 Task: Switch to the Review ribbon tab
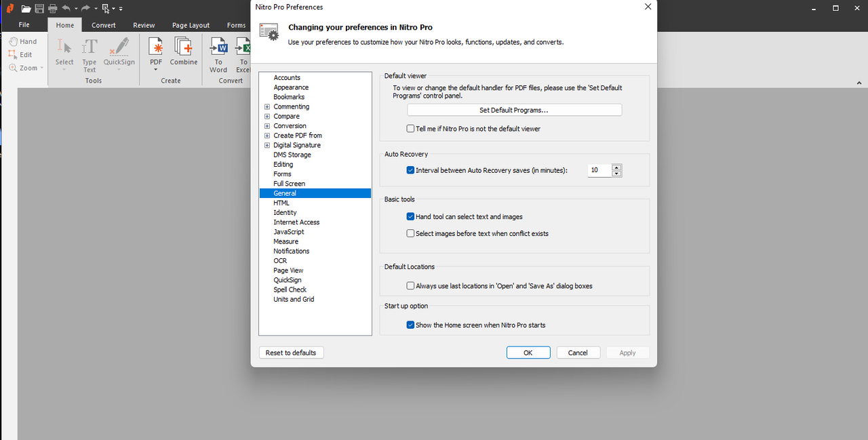coord(144,25)
